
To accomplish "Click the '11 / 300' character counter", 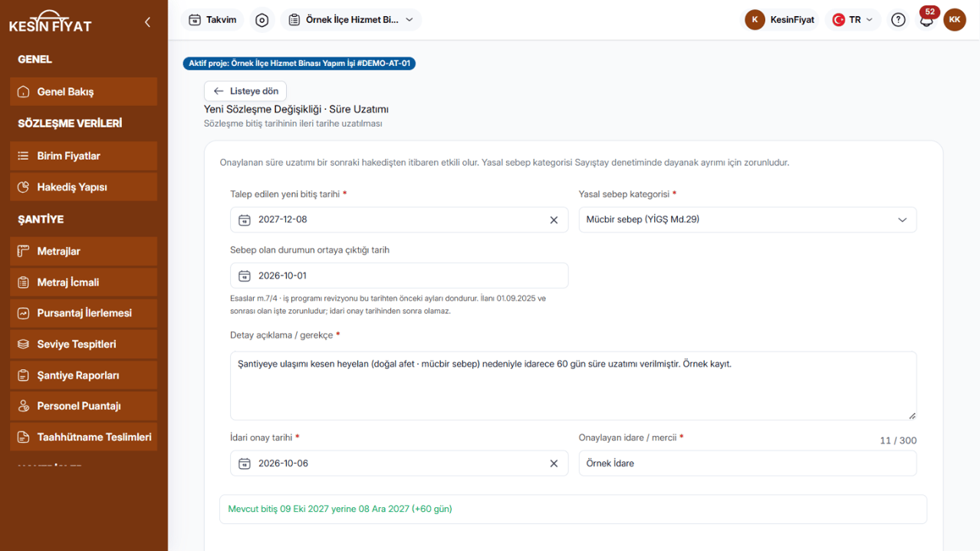I will pos(898,441).
